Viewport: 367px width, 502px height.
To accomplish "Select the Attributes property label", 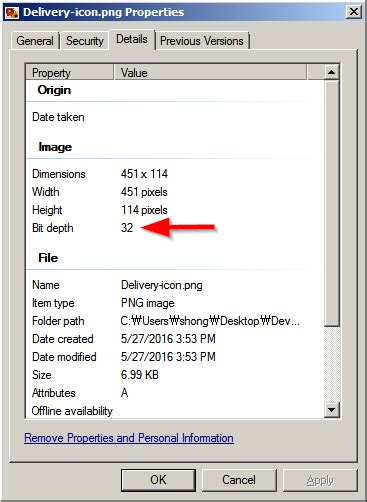I will (x=54, y=393).
